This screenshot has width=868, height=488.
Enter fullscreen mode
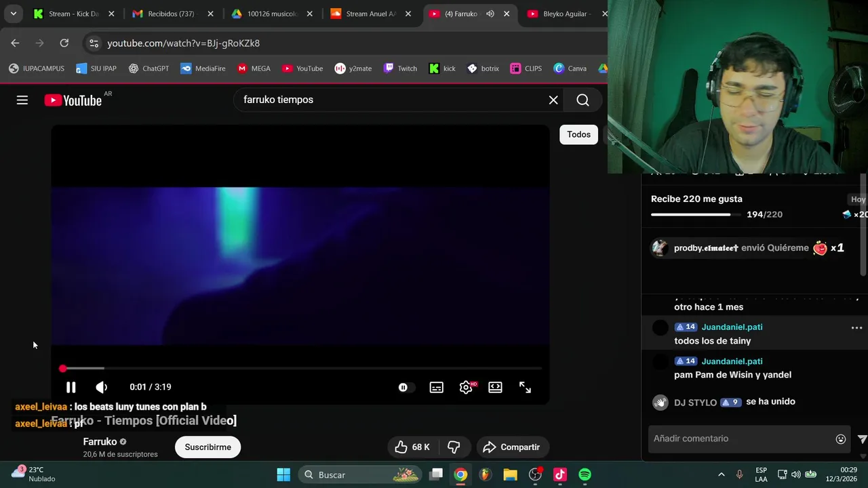coord(525,387)
